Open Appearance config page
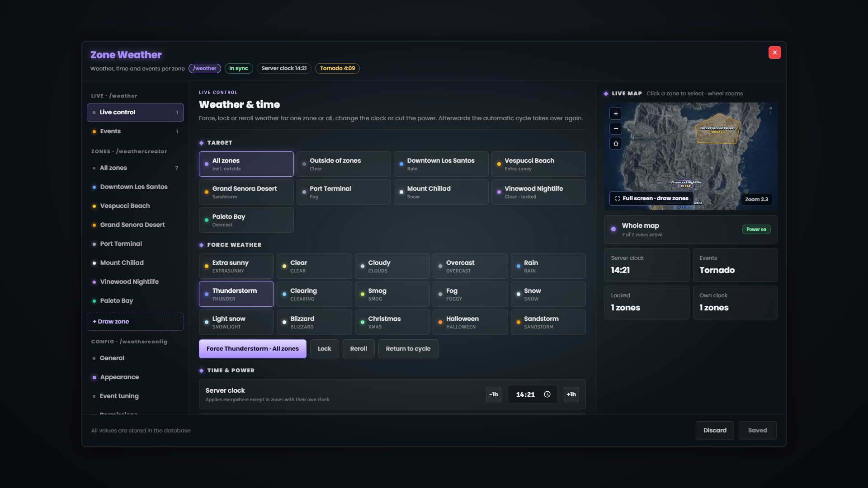 click(135, 377)
